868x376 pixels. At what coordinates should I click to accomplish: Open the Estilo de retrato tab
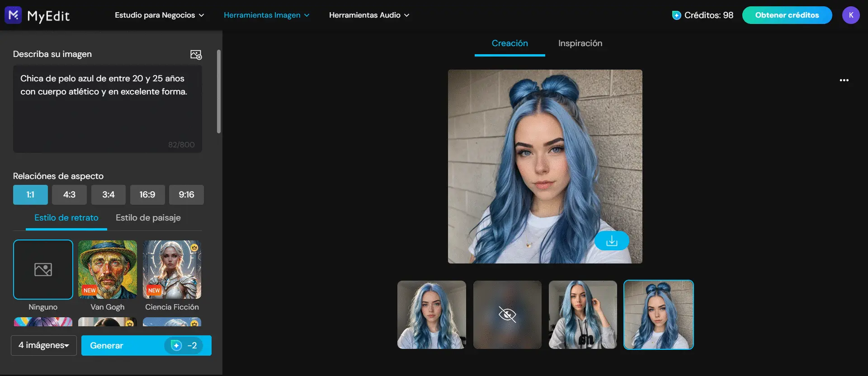pos(66,218)
